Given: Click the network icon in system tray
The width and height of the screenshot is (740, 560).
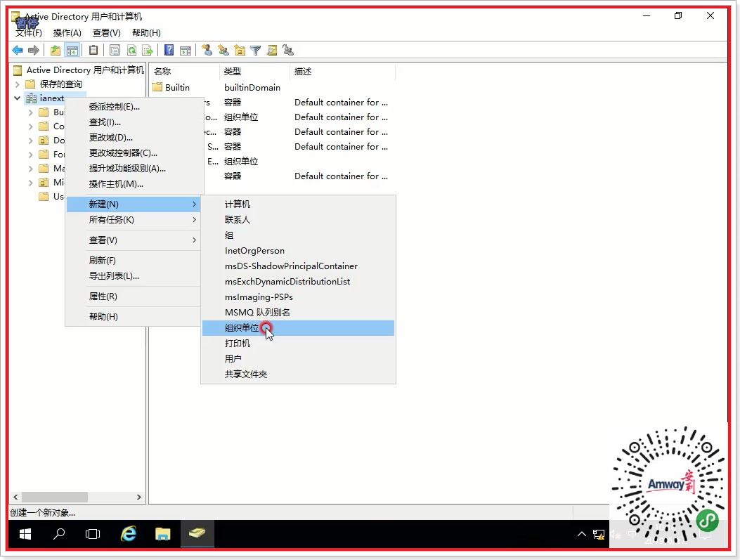Looking at the screenshot, I should pos(599,535).
